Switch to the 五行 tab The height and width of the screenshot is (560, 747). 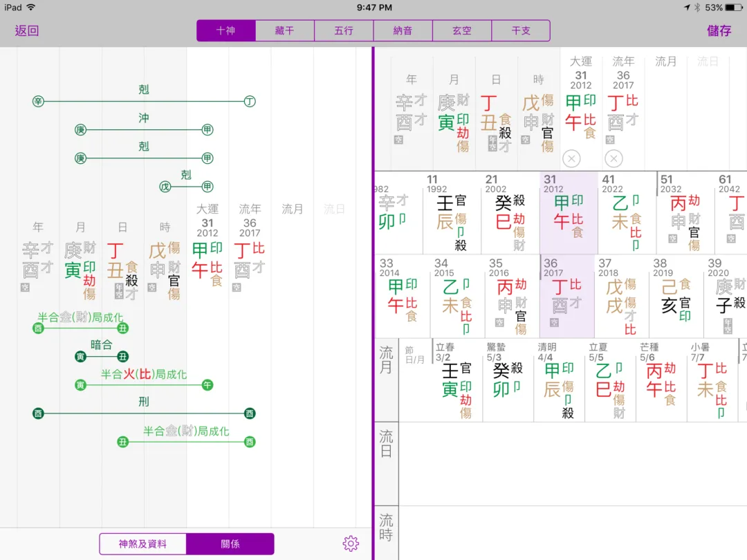coord(343,30)
